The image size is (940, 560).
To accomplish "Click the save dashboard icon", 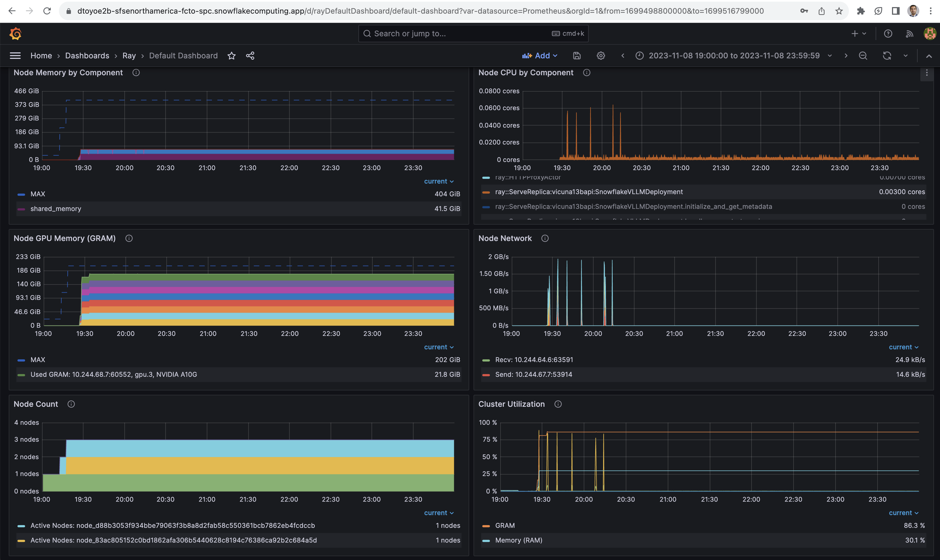I will (x=576, y=56).
